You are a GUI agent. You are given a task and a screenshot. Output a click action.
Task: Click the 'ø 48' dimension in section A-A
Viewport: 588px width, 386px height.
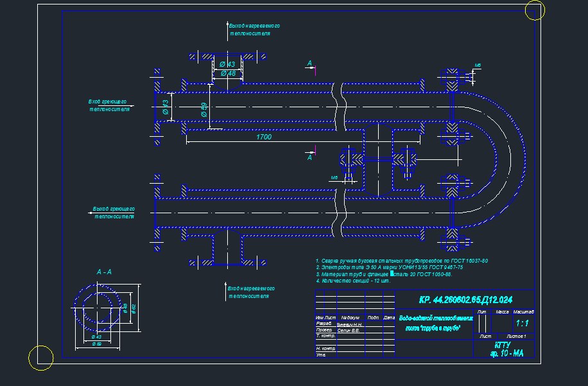[x=126, y=308]
